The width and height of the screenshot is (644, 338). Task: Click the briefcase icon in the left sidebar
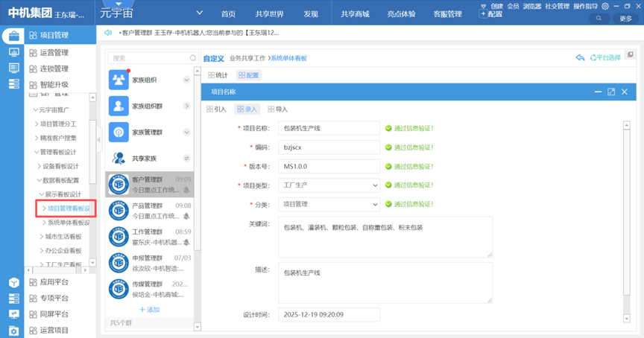click(x=13, y=35)
